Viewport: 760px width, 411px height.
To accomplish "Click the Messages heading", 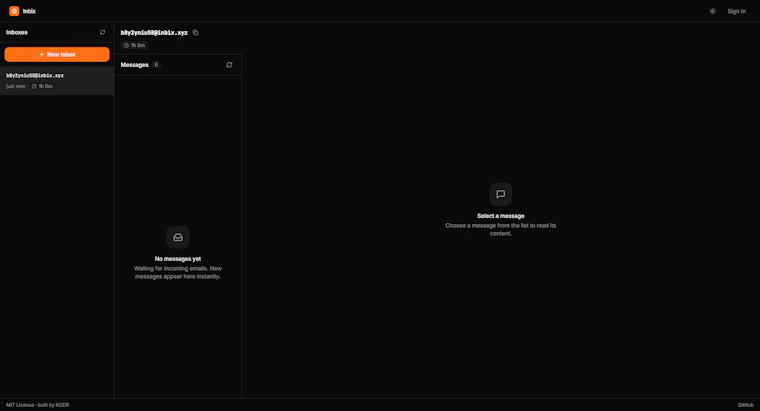I will coord(134,64).
